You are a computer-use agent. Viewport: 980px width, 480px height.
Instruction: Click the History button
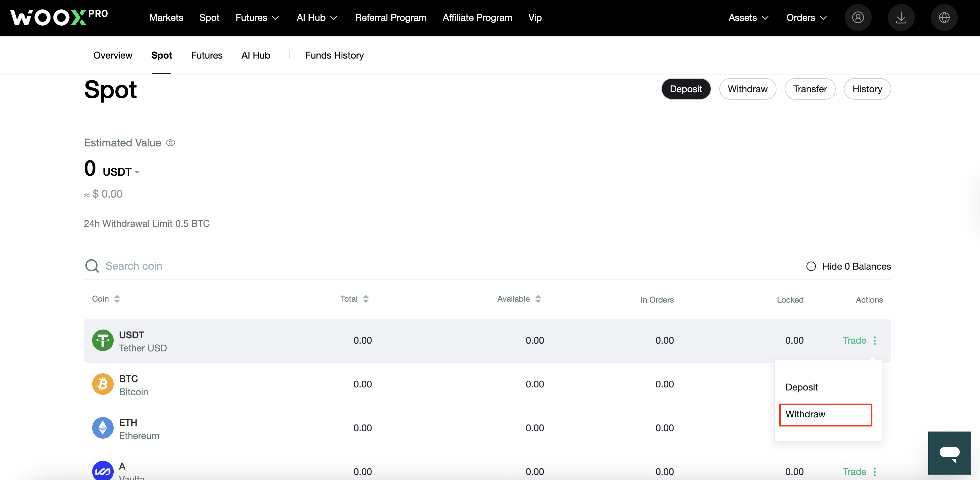click(867, 89)
